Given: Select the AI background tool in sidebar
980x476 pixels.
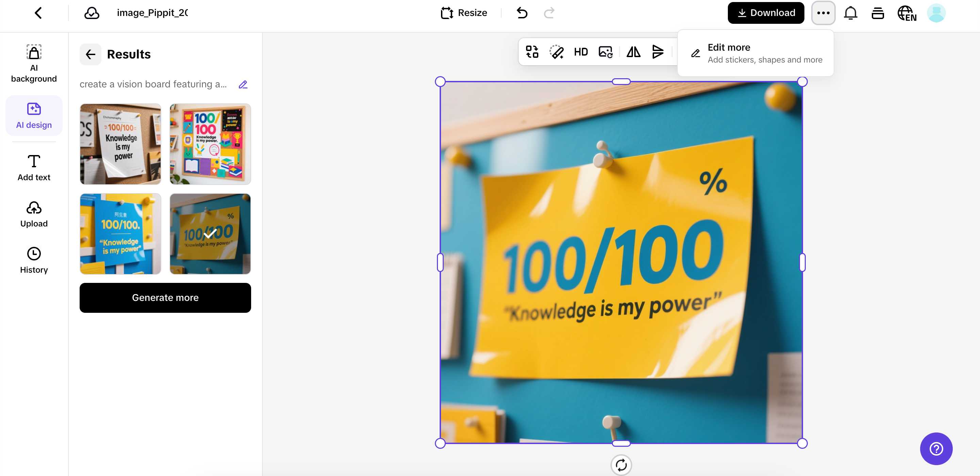Looking at the screenshot, I should tap(33, 63).
